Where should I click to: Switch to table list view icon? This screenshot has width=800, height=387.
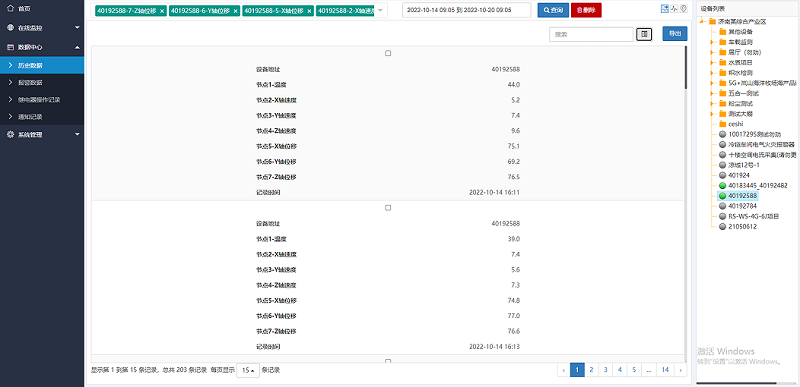click(665, 9)
